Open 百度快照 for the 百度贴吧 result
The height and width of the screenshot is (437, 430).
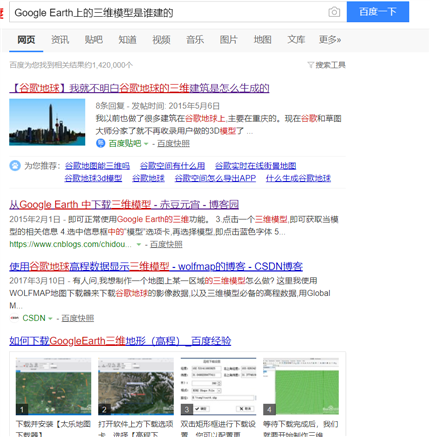(x=173, y=143)
